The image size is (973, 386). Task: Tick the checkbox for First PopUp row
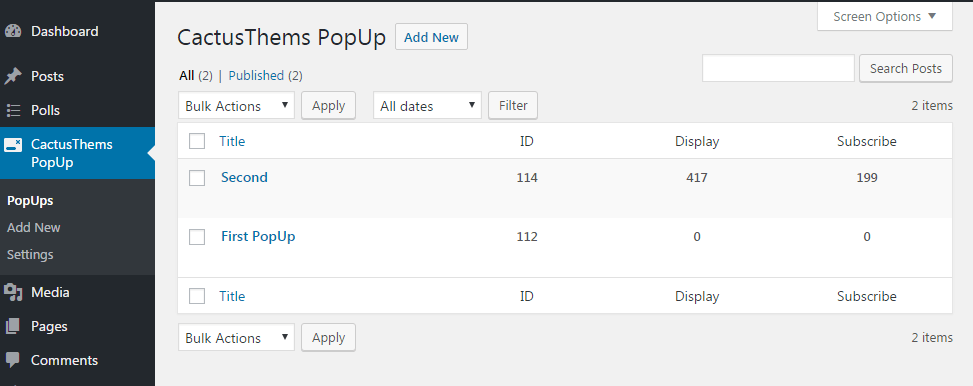197,236
